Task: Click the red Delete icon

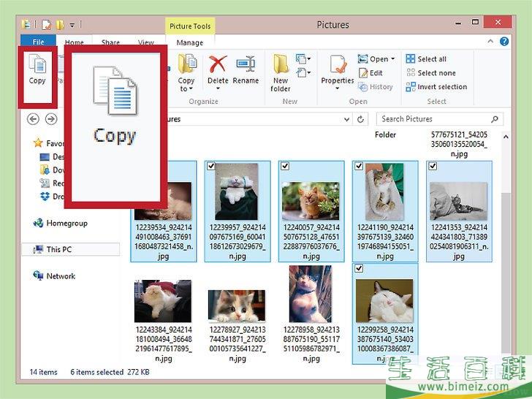Action: tap(218, 69)
